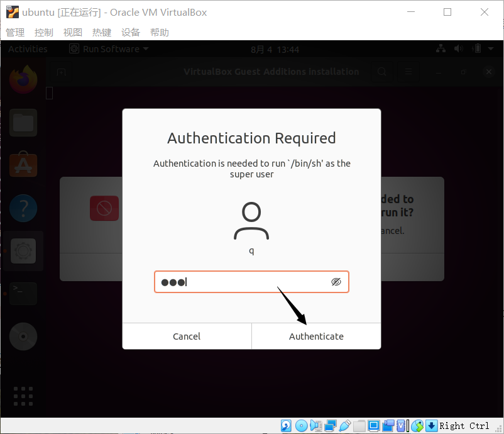
Task: Open the 帮助 menu
Action: tap(160, 32)
